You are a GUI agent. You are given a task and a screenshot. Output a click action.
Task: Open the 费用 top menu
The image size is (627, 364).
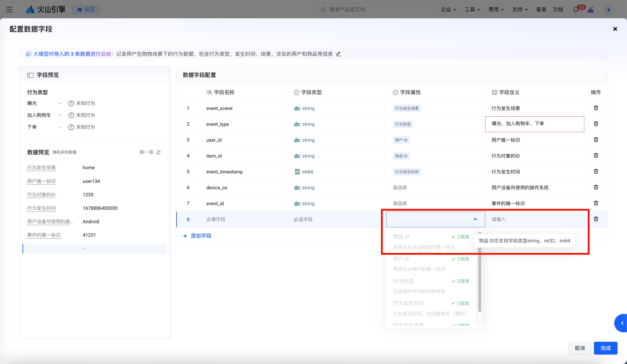(x=496, y=9)
